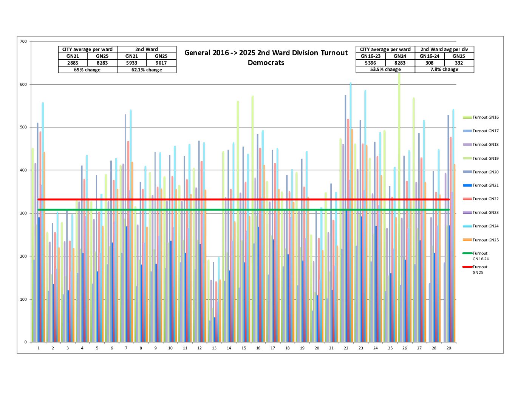Select the Turnout GN21 legend color marker
This screenshot has height=411, width=532.
467,185
